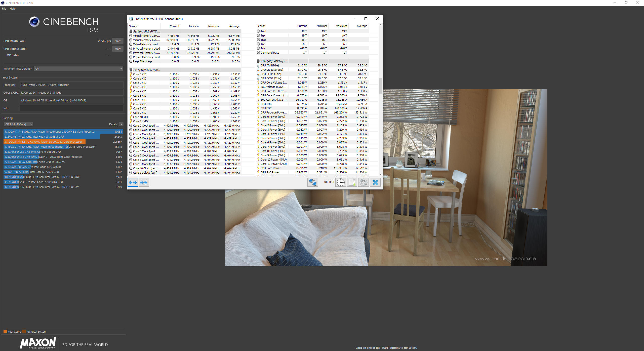Open the File menu

[4, 9]
